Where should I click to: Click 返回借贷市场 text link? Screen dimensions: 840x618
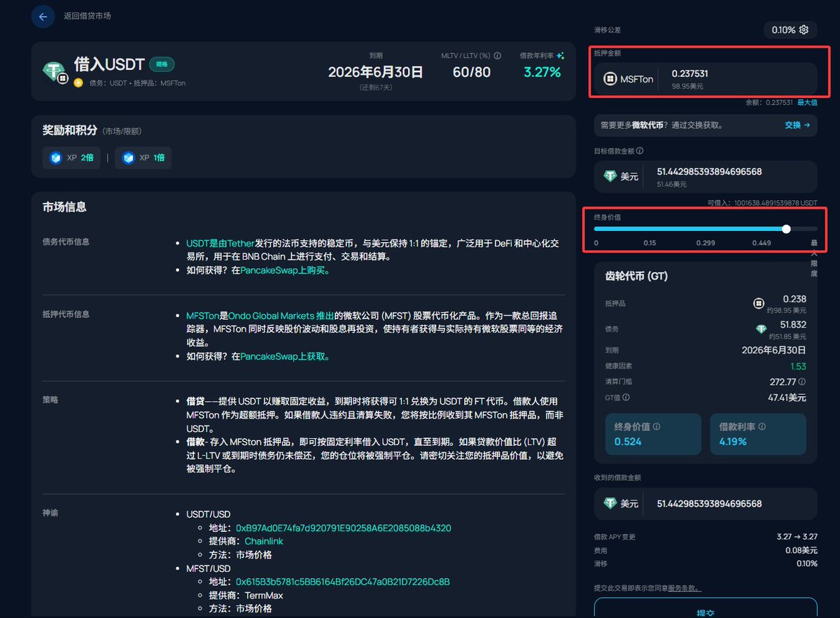tap(87, 16)
